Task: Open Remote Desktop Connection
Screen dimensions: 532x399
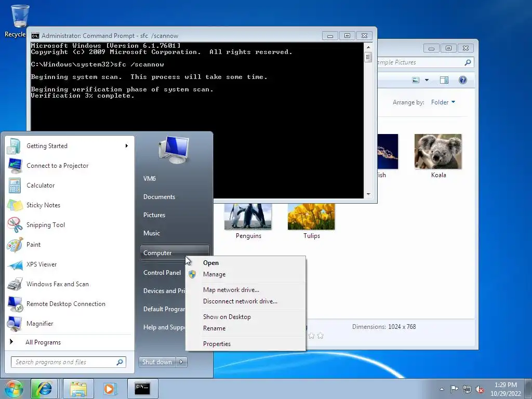Action: pos(70,303)
